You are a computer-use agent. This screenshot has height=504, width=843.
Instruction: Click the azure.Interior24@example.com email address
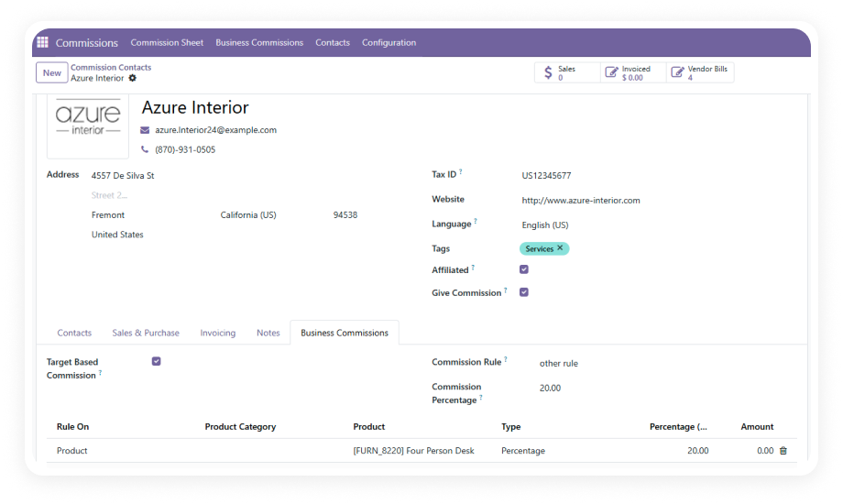pos(215,130)
